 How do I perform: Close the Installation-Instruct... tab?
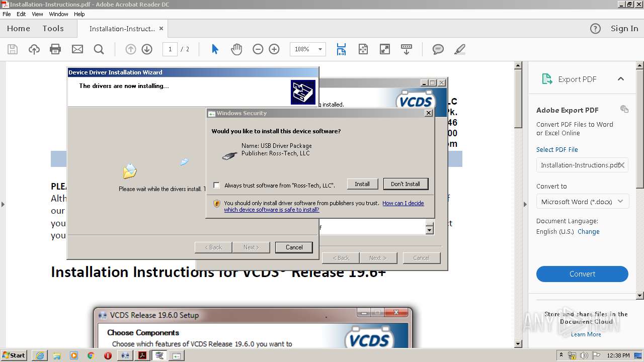click(x=161, y=29)
